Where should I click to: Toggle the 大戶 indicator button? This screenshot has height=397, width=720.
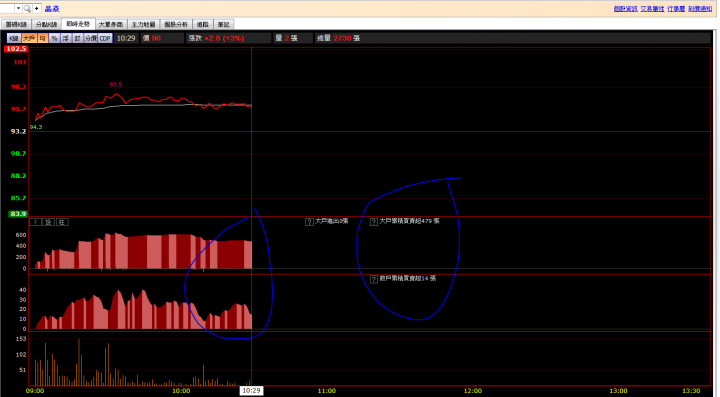click(29, 38)
